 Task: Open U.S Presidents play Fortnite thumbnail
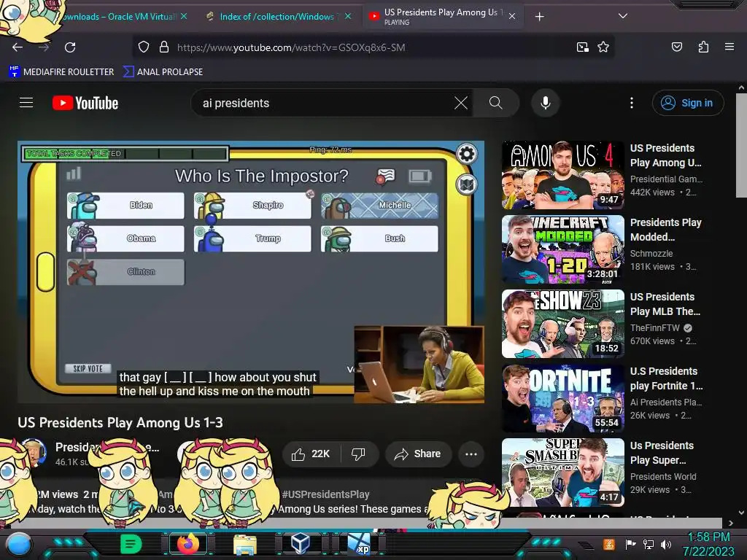[x=563, y=397]
